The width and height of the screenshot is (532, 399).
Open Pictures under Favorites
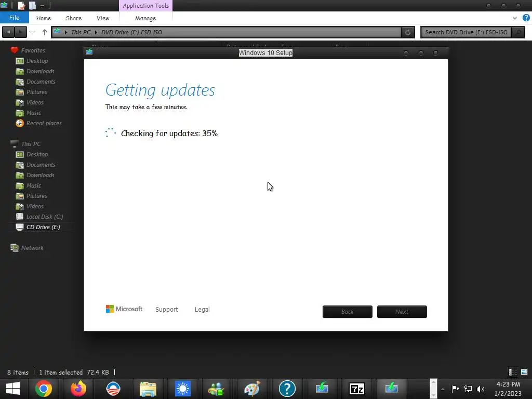click(x=37, y=92)
